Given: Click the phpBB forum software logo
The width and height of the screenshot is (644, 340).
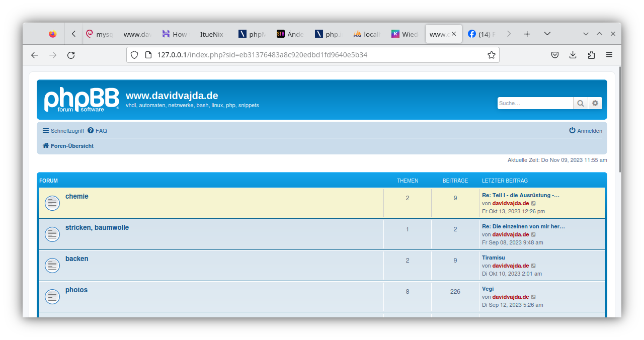Looking at the screenshot, I should click(x=82, y=100).
